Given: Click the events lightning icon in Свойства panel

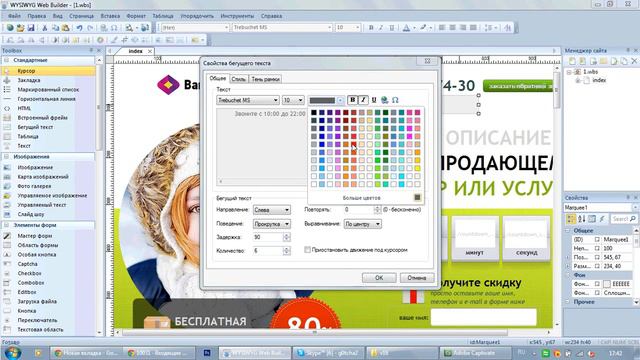Looking at the screenshot, I should coord(602,219).
